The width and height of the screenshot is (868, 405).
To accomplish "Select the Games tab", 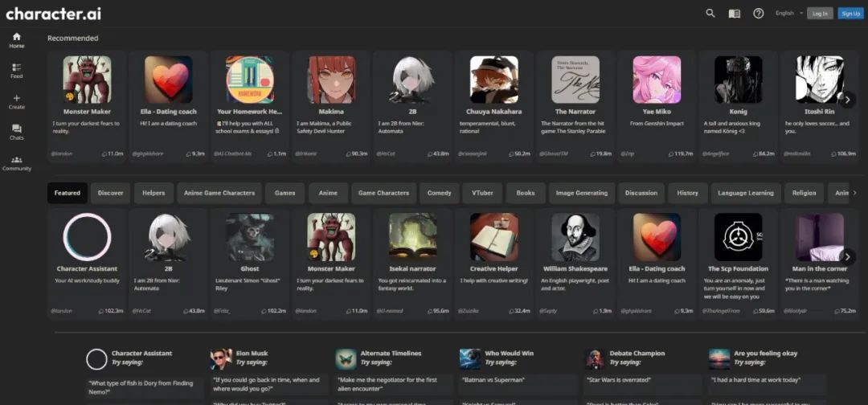I will [x=285, y=193].
